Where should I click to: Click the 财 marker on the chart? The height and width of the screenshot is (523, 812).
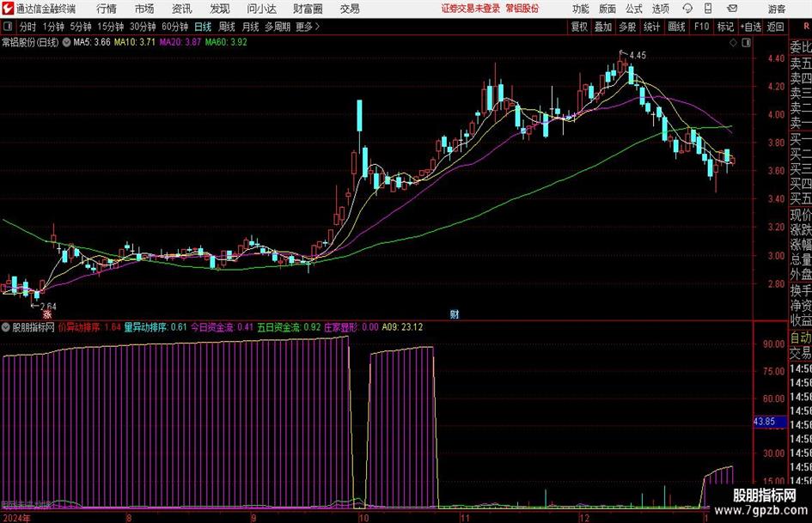pyautogui.click(x=455, y=313)
